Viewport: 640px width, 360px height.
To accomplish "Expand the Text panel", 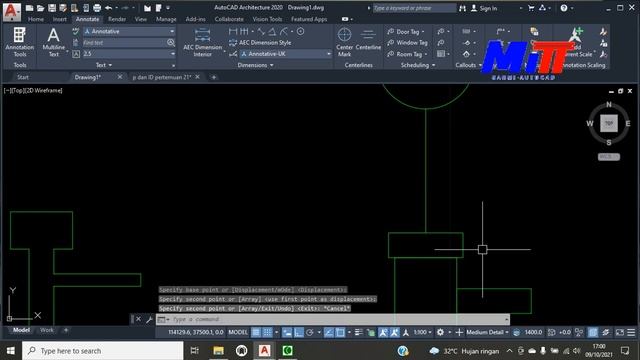I will (x=104, y=65).
